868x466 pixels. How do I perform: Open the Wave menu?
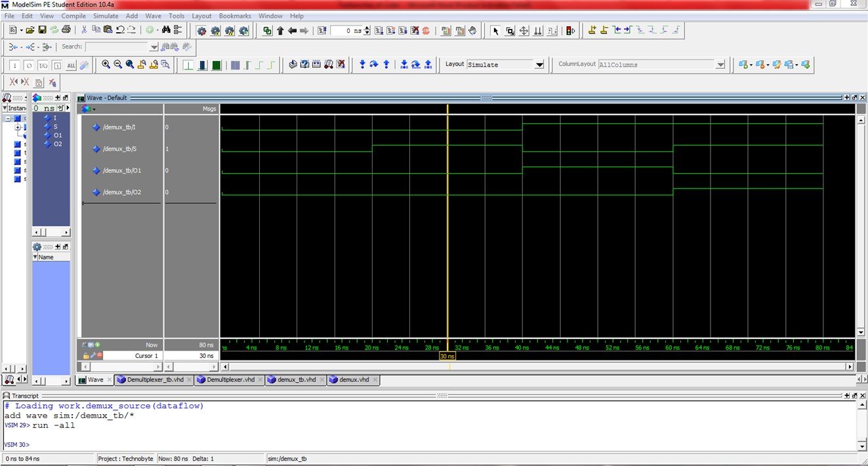click(153, 16)
